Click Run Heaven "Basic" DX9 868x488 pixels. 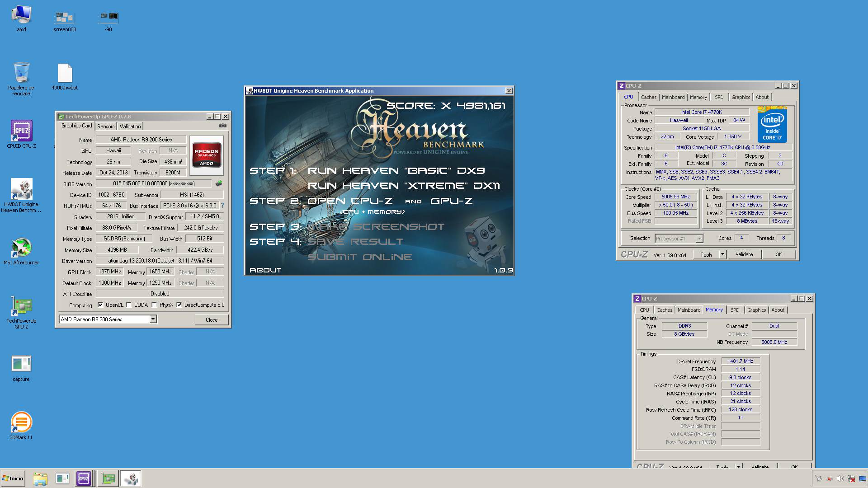coord(396,171)
